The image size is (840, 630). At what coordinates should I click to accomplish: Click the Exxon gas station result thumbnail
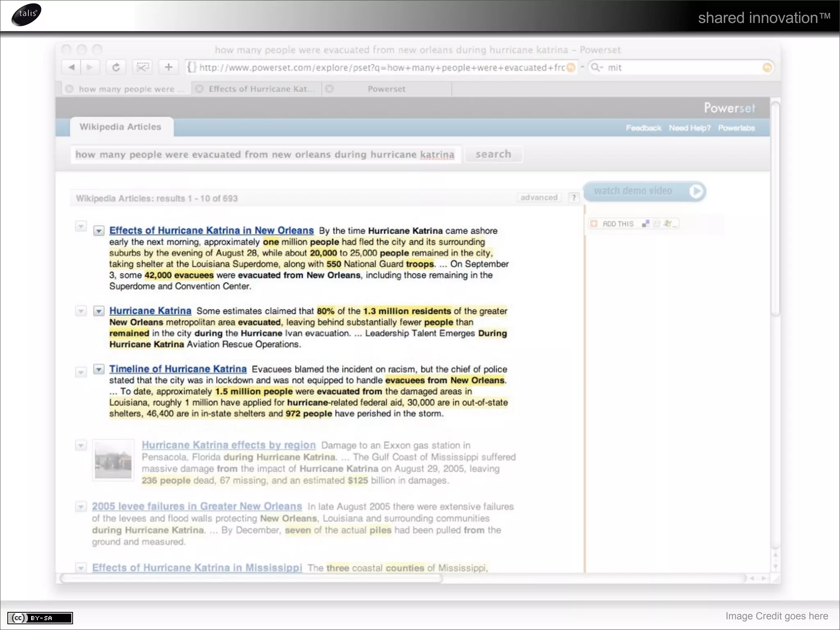[113, 460]
